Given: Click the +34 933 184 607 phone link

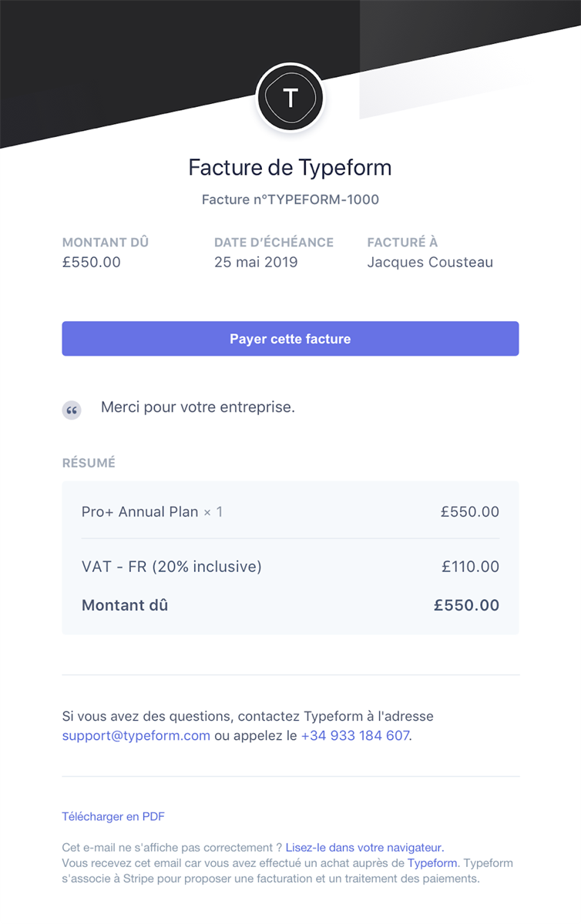Looking at the screenshot, I should click(354, 735).
